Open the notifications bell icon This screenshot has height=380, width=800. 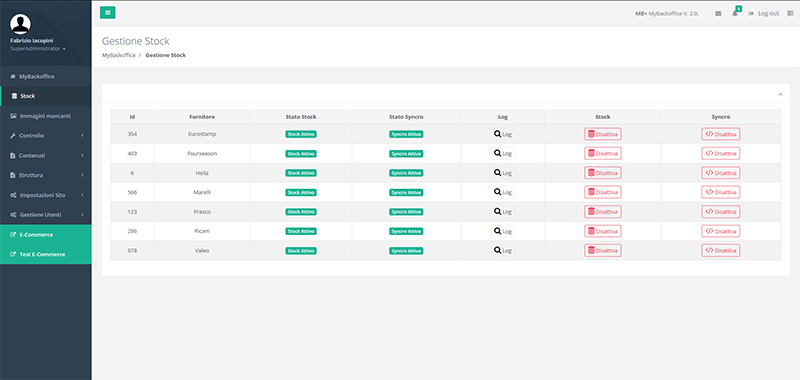pos(735,13)
